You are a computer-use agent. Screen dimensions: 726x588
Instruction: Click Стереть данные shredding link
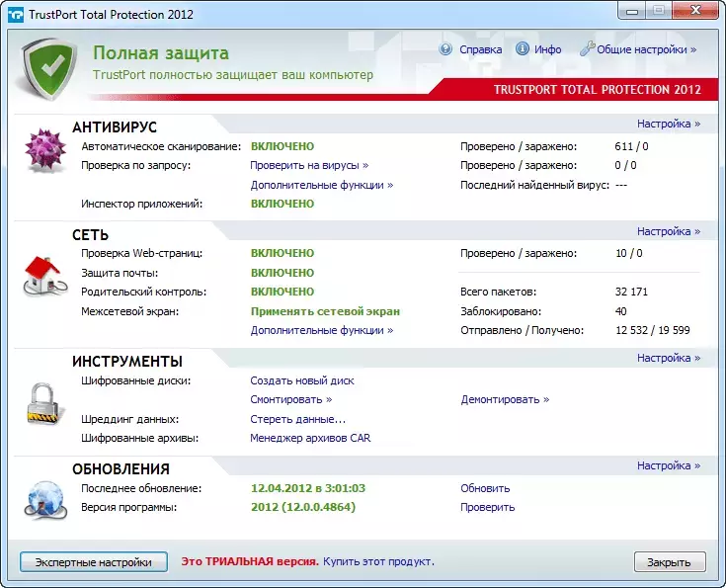pos(297,419)
